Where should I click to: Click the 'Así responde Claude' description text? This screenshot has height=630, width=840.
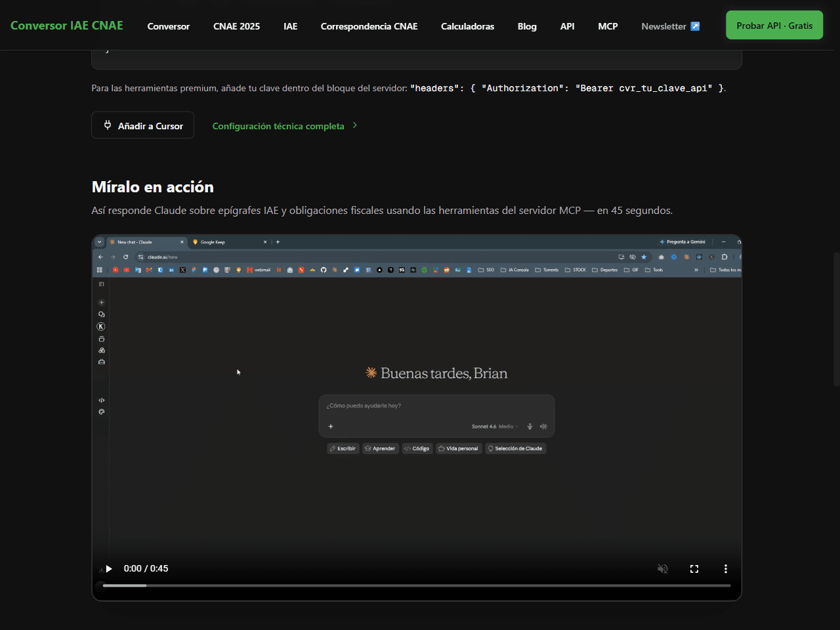382,211
